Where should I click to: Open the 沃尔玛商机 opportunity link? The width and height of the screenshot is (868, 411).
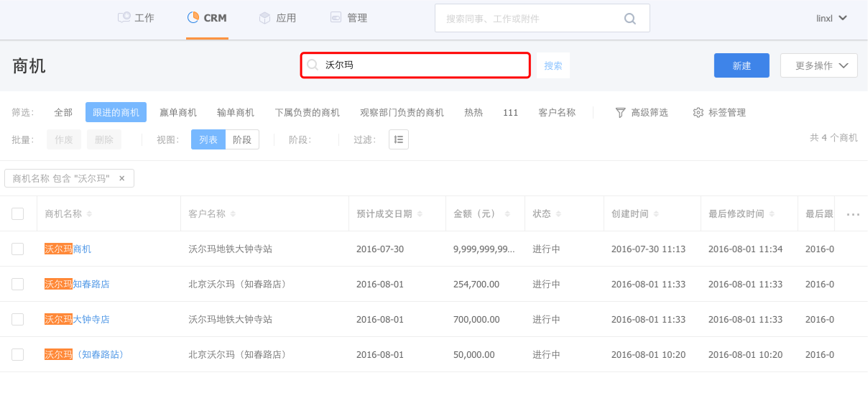click(68, 249)
